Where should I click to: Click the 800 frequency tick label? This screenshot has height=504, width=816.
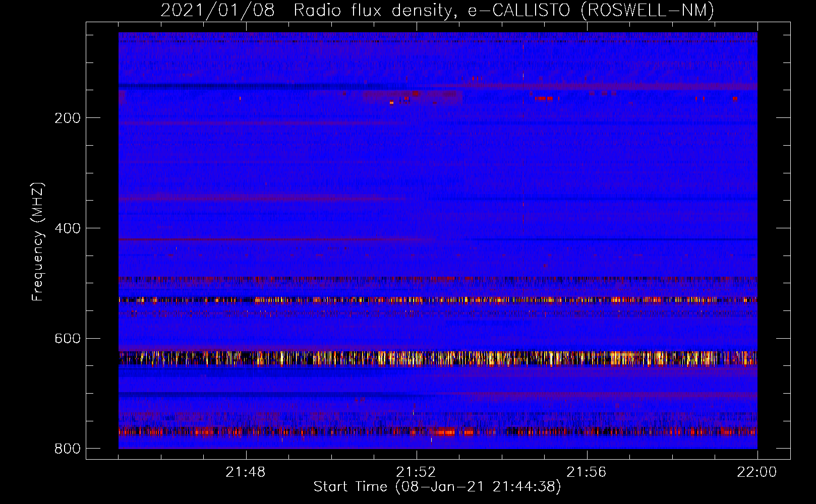[68, 449]
